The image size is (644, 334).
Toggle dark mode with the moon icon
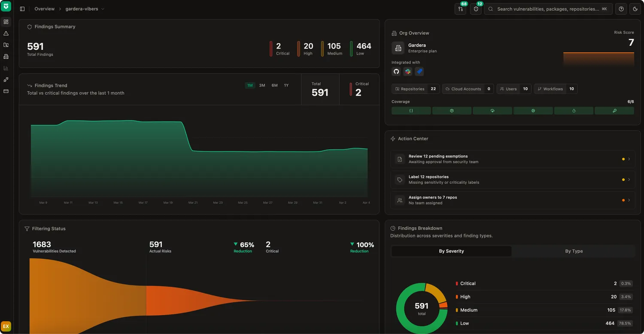click(635, 9)
